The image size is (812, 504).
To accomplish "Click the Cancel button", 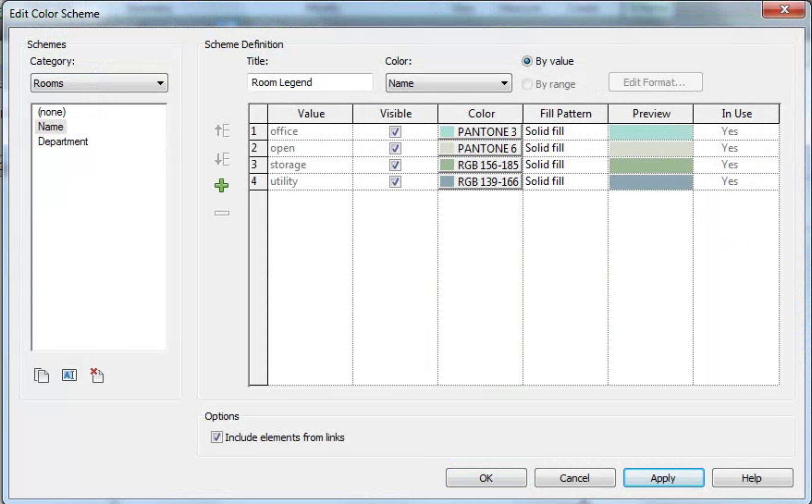I will [575, 477].
